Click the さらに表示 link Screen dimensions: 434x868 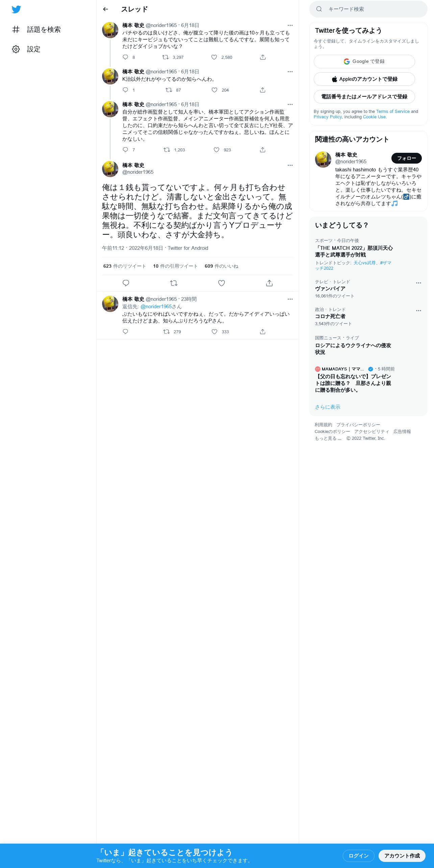328,407
